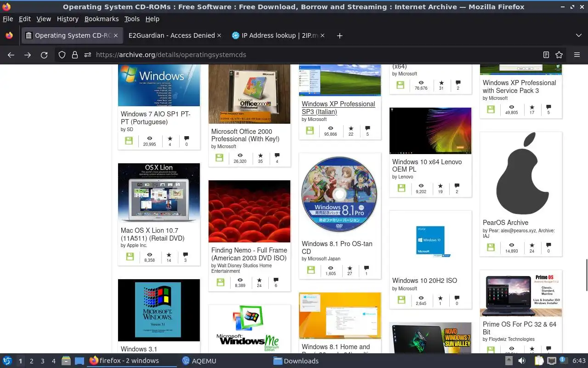Open the View menu
Image resolution: width=588 pixels, height=368 pixels.
coord(44,19)
